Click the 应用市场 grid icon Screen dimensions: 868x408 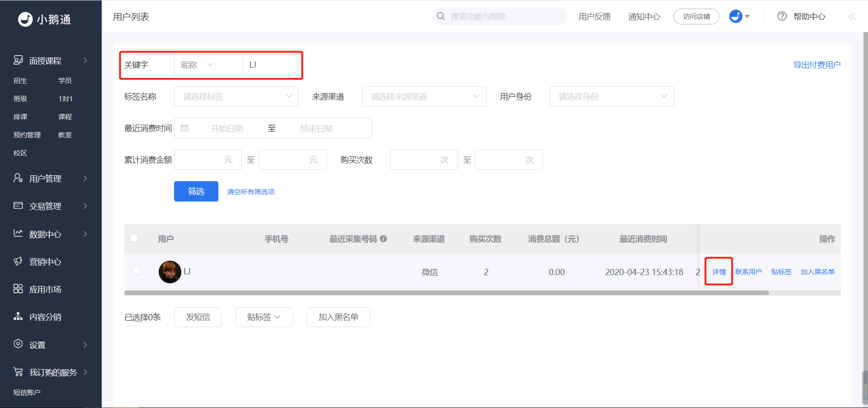(x=18, y=289)
